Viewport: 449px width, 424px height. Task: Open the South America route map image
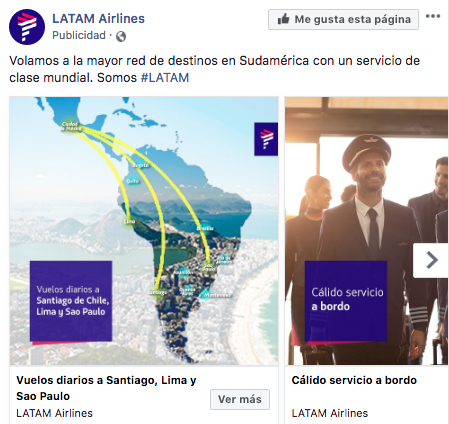tap(144, 231)
